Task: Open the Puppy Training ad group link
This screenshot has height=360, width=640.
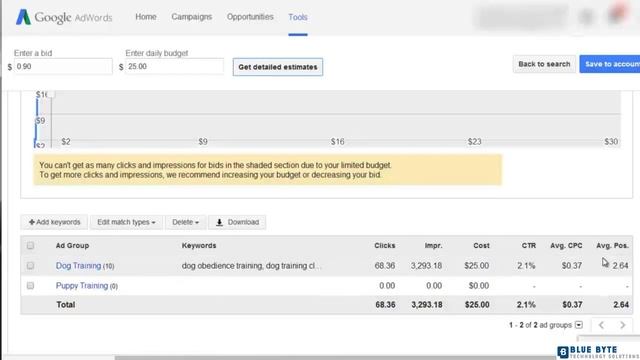Action: [82, 286]
